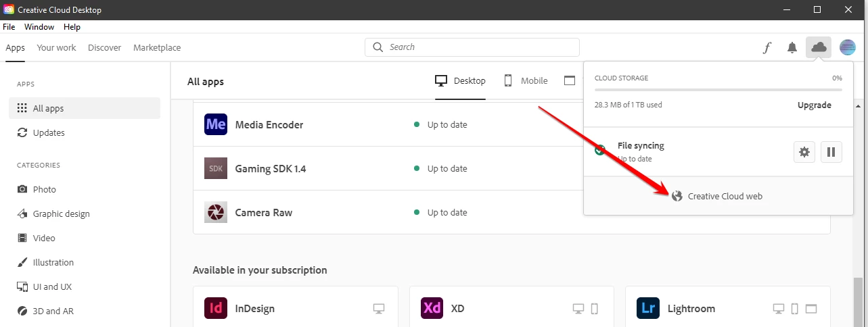Click the Media Encoder name

(269, 124)
